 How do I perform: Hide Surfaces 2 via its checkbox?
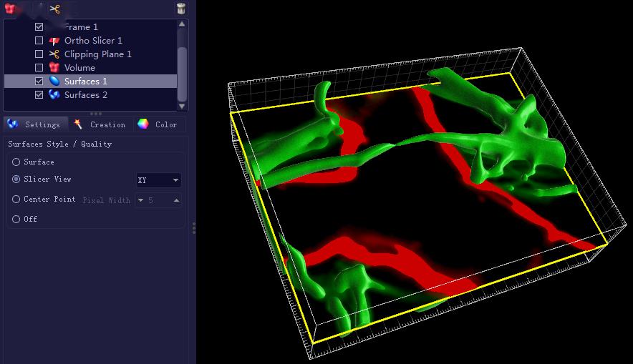tap(39, 95)
